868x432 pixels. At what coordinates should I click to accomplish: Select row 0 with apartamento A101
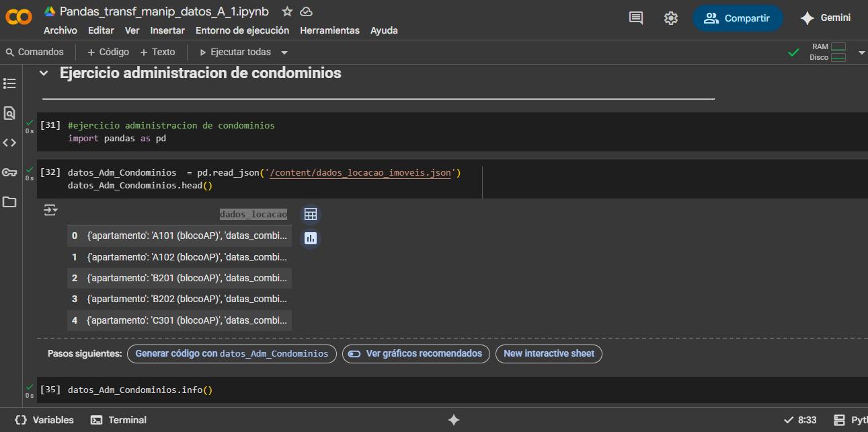pyautogui.click(x=180, y=236)
